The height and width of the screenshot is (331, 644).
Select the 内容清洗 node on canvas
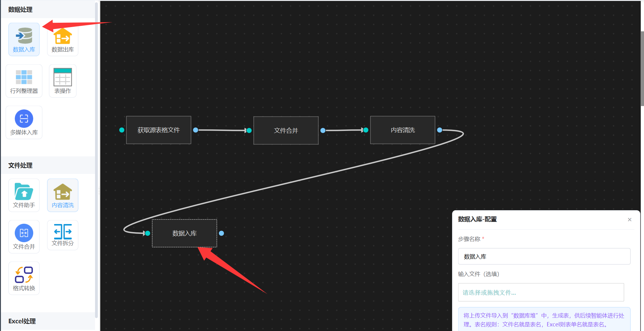click(403, 130)
